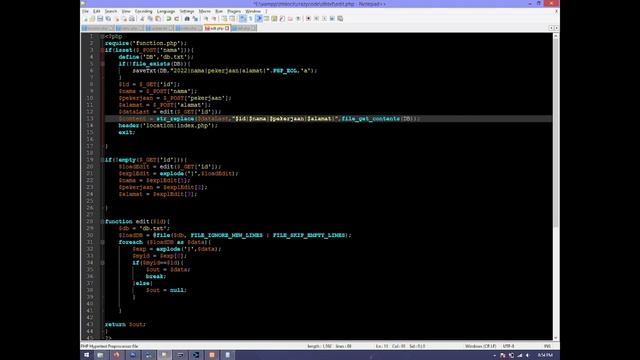Click the Function List toolbar icon
Image resolution: width=640 pixels, height=360 pixels.
tap(282, 19)
